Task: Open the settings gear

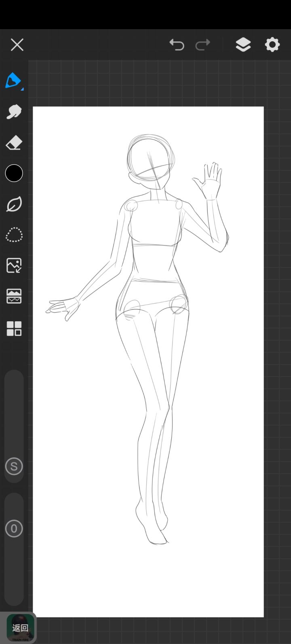Action: 272,44
